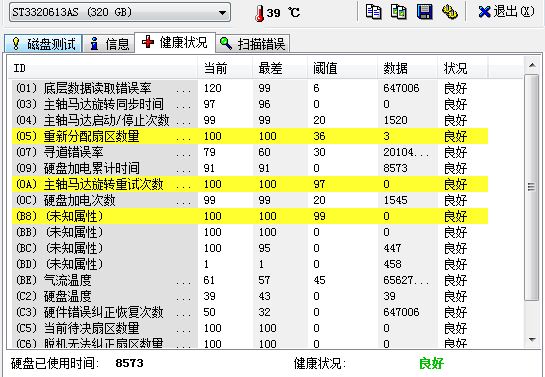The height and width of the screenshot is (377, 545).
Task: Select row (C2) 硬盘温度
Action: 250,296
